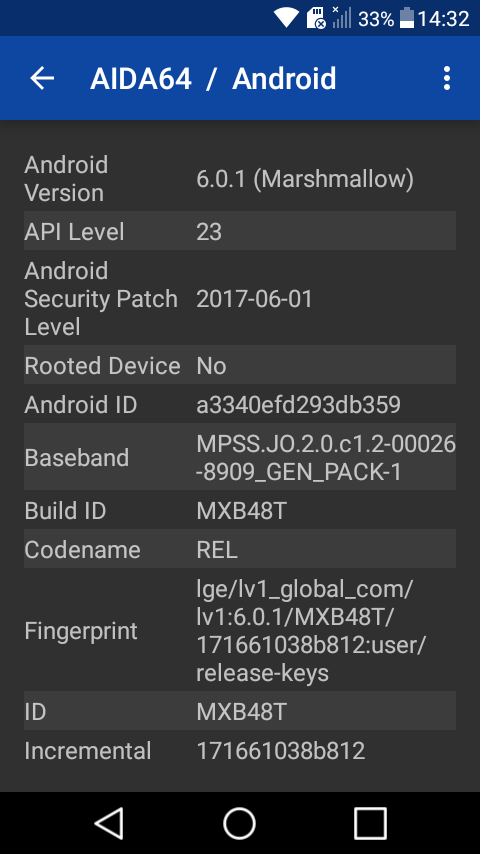Select the Baseband row
The width and height of the screenshot is (480, 854).
point(240,457)
